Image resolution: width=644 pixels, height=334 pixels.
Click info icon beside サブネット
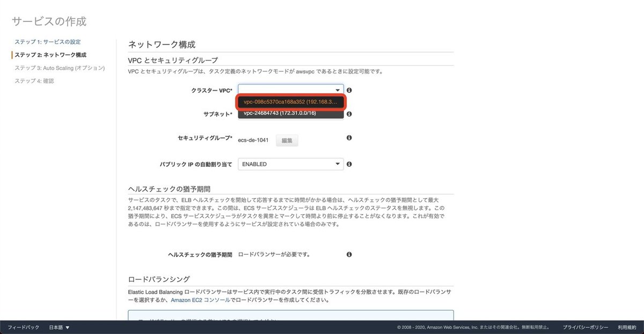[349, 114]
